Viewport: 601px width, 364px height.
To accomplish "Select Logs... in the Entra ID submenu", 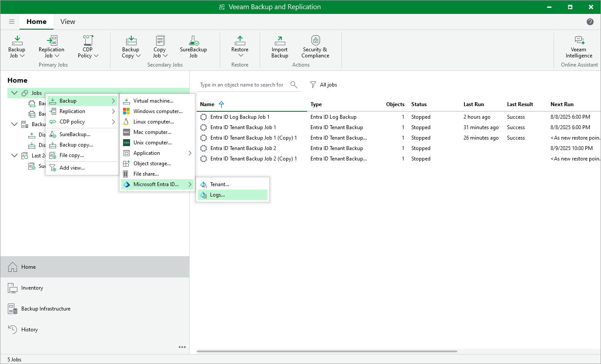I will point(233,195).
